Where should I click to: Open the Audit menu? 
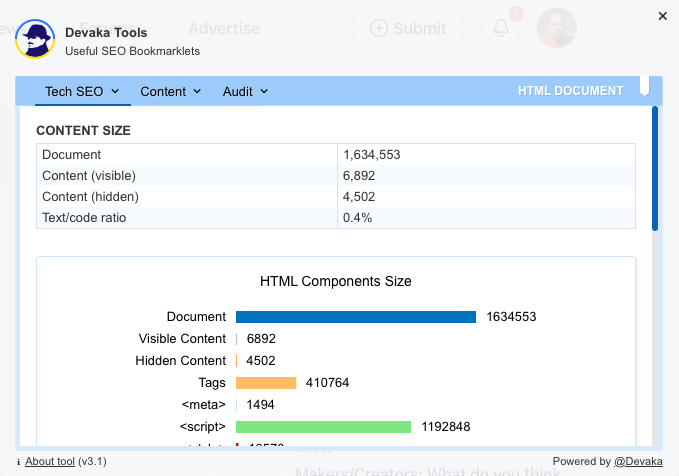(x=245, y=91)
